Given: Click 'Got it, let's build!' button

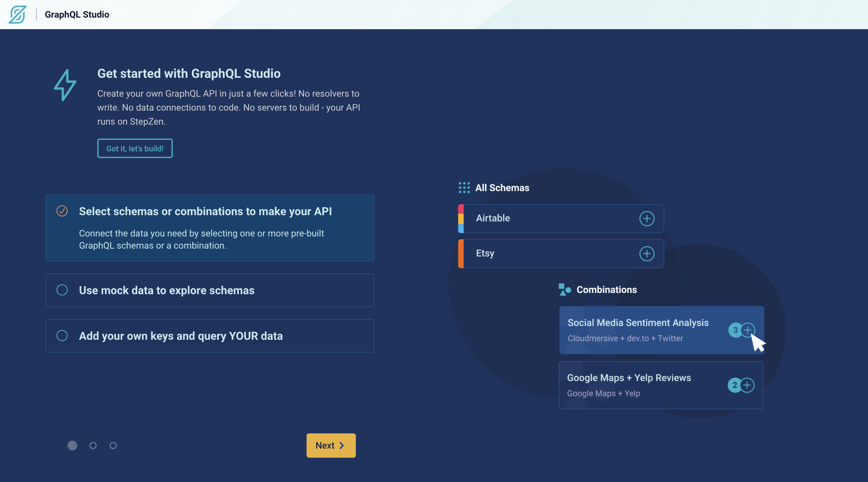Looking at the screenshot, I should point(135,148).
